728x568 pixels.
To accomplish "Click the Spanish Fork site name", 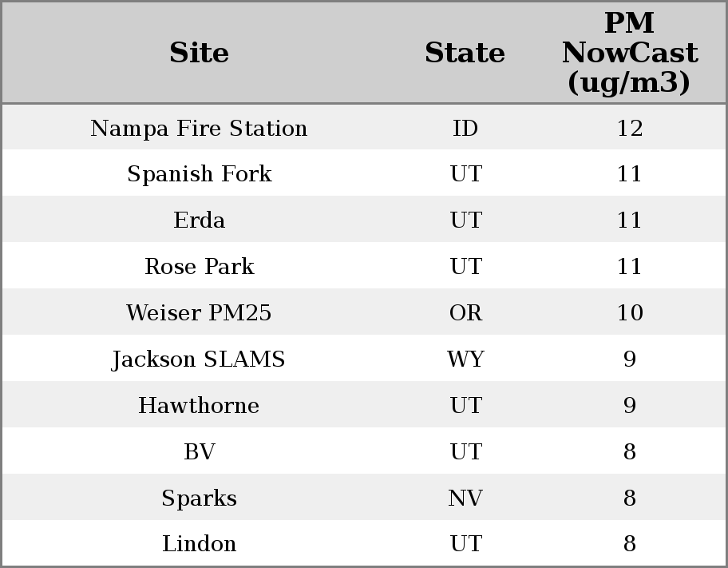I will point(199,174).
